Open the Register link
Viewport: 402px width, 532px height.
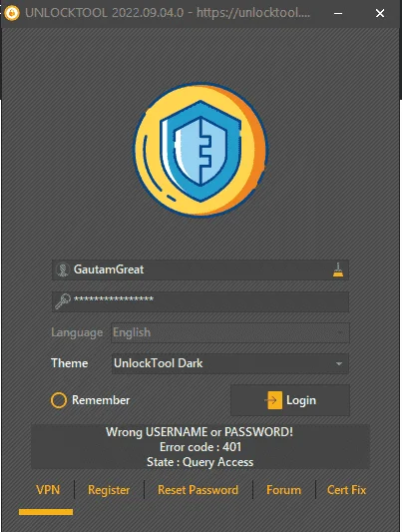109,490
